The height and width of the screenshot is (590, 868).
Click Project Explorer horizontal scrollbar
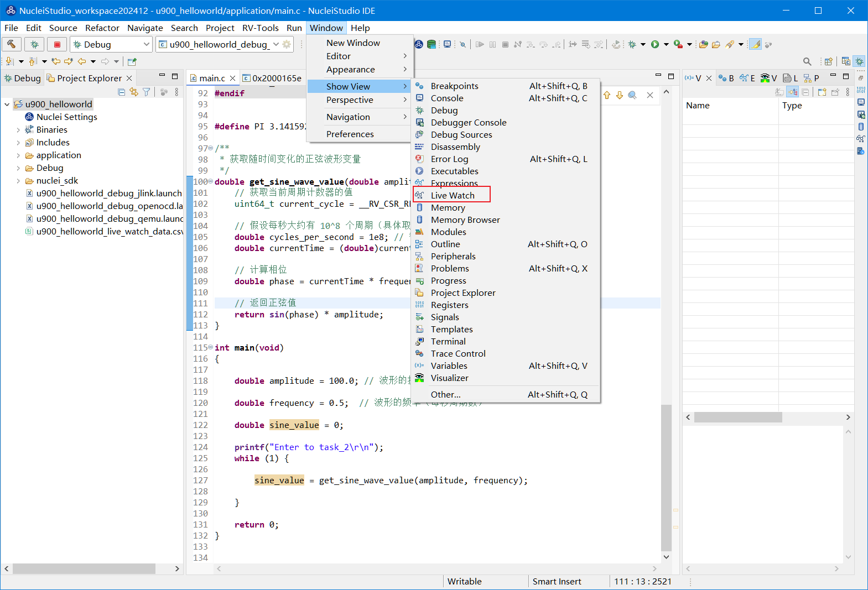coord(84,568)
